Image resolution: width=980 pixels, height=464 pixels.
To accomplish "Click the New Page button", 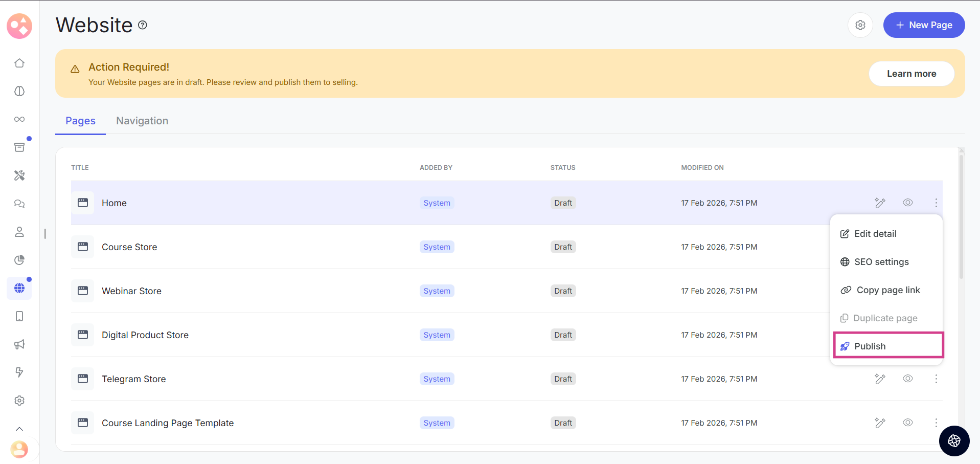I will point(924,25).
